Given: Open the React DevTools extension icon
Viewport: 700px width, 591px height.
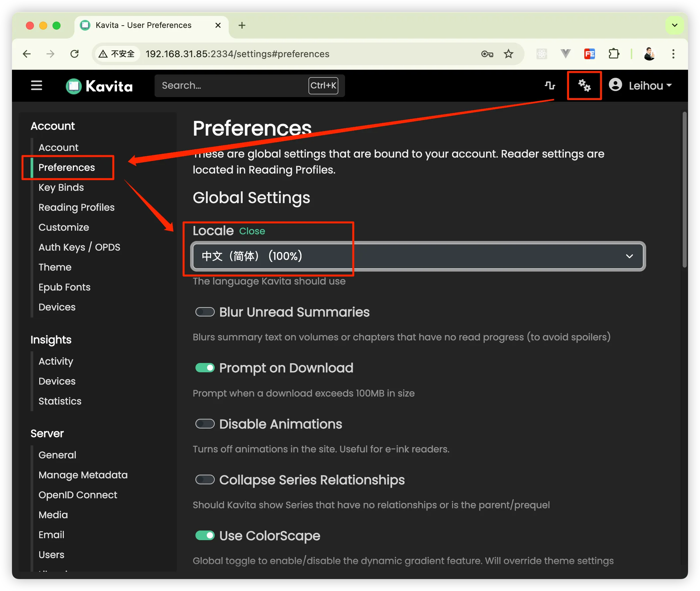Looking at the screenshot, I should pos(541,54).
